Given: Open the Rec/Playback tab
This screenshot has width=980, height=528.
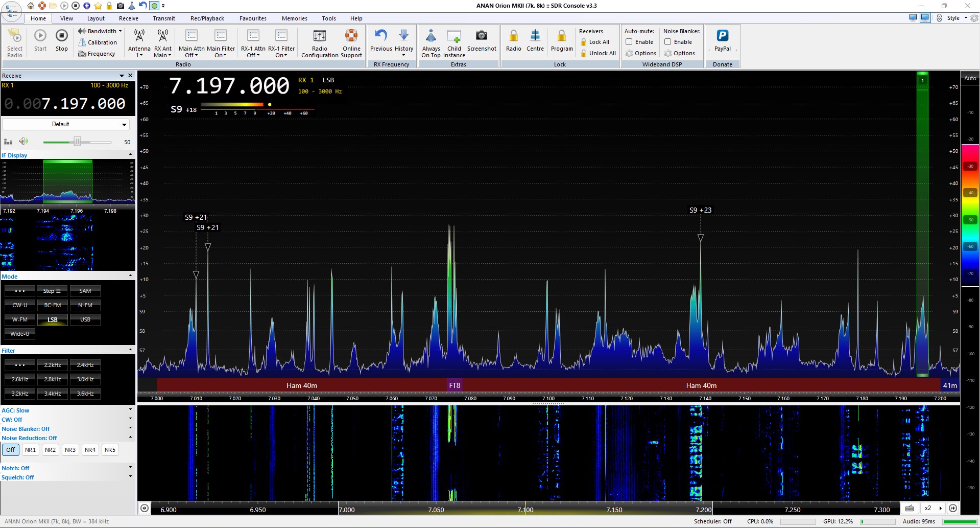Looking at the screenshot, I should coord(207,18).
